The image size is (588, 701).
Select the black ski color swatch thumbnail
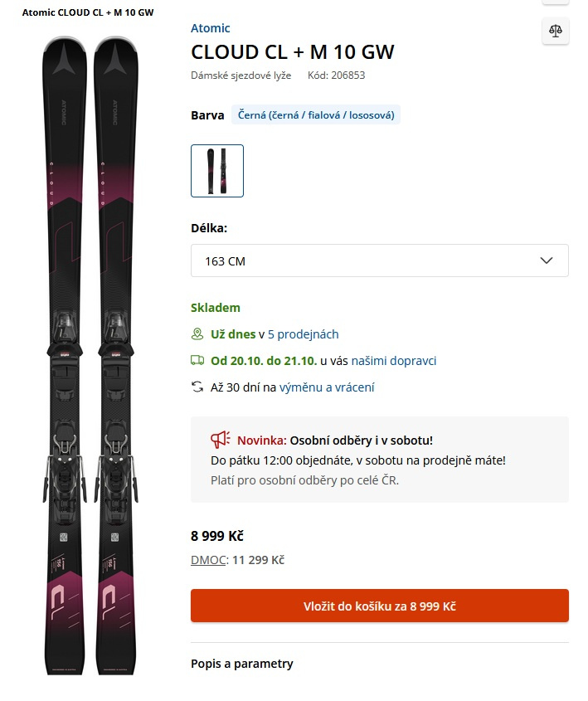217,171
